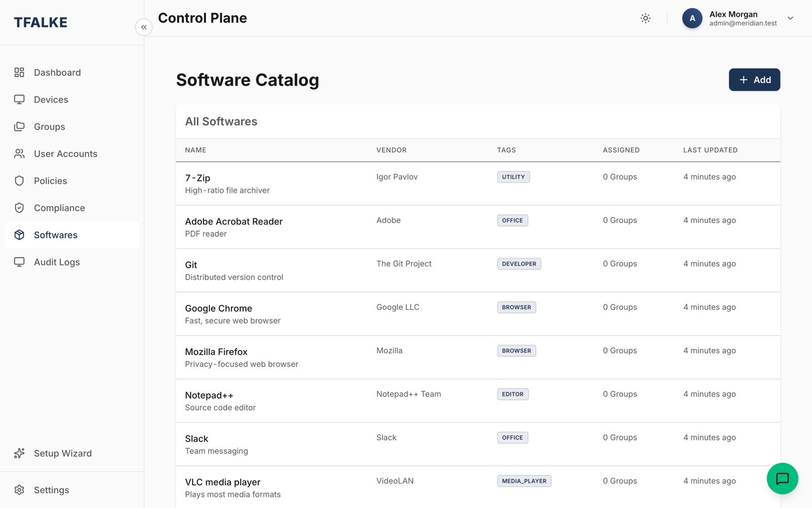
Task: Expand the user account dropdown chevron
Action: [x=790, y=18]
